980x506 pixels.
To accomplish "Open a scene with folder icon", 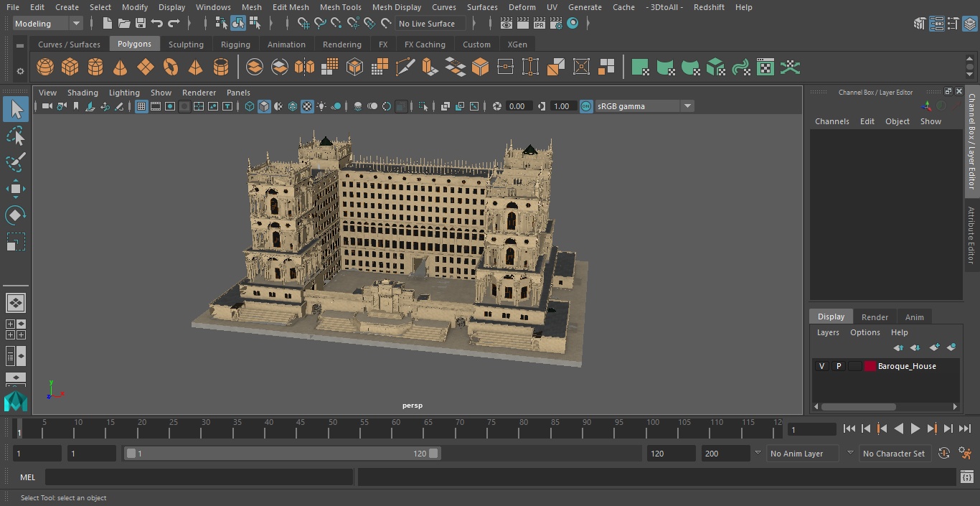I will (x=124, y=24).
